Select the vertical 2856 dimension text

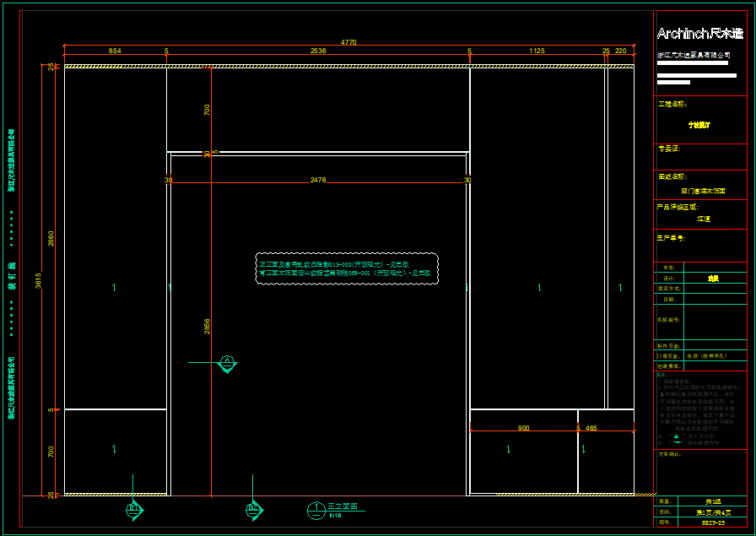pyautogui.click(x=207, y=327)
